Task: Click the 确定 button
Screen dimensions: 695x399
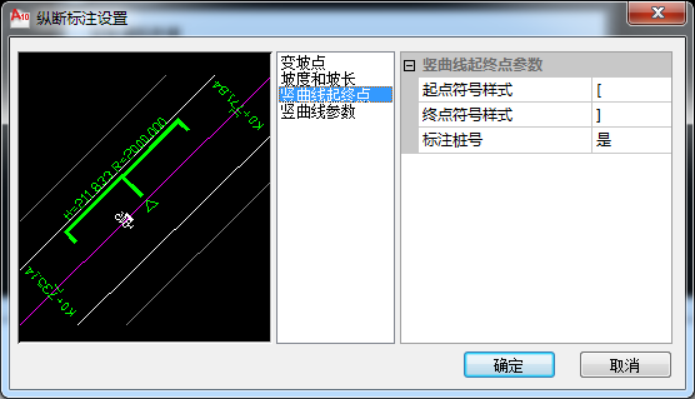Action: tap(509, 365)
